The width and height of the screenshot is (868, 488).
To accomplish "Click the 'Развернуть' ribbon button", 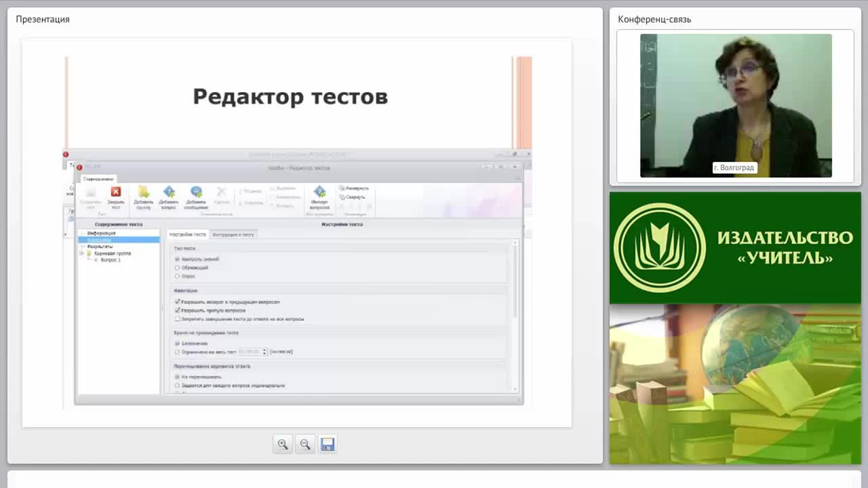I will tap(354, 188).
